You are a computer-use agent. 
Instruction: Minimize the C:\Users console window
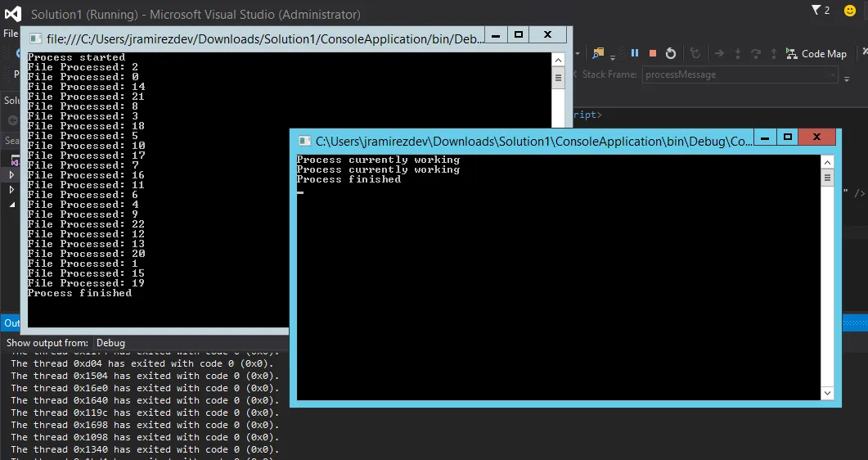click(x=764, y=138)
